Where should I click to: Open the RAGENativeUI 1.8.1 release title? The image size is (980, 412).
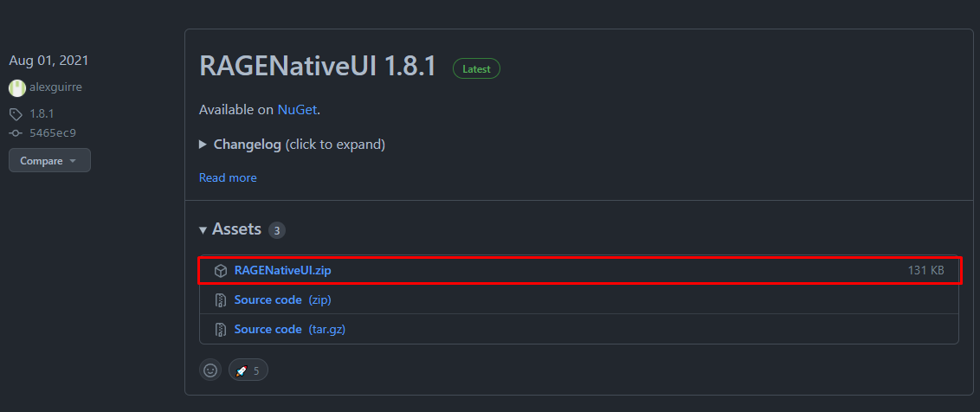(317, 67)
